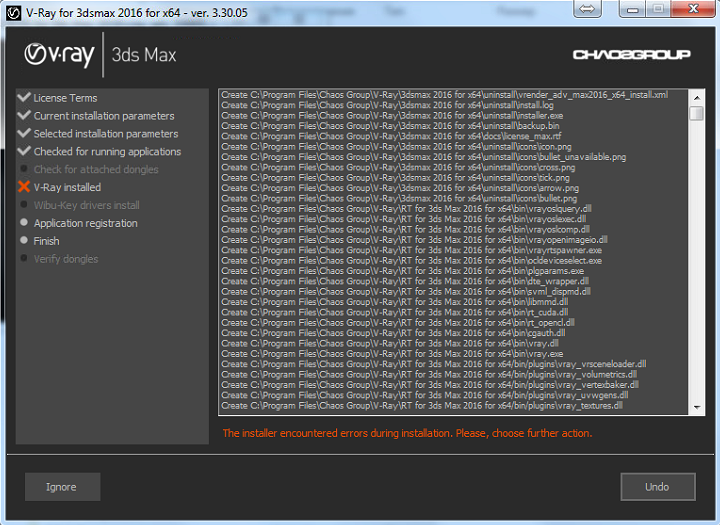Click the Undo button
The width and height of the screenshot is (720, 525).
click(658, 487)
